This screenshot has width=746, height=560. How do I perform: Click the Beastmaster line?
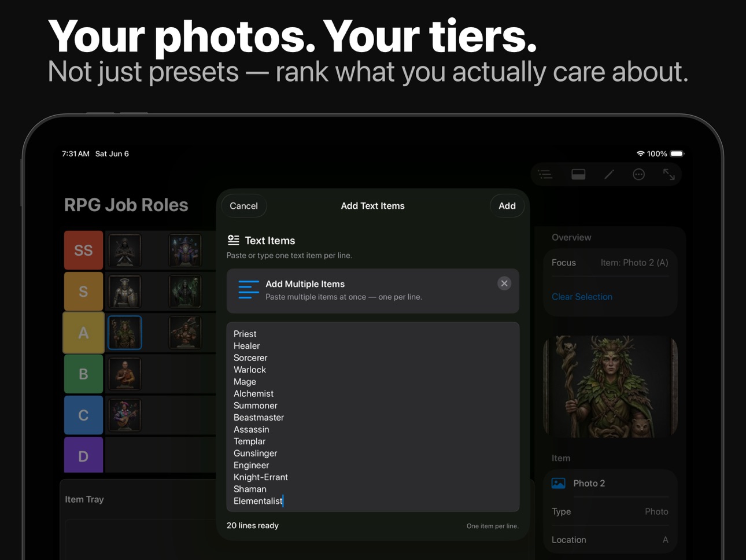tap(259, 417)
